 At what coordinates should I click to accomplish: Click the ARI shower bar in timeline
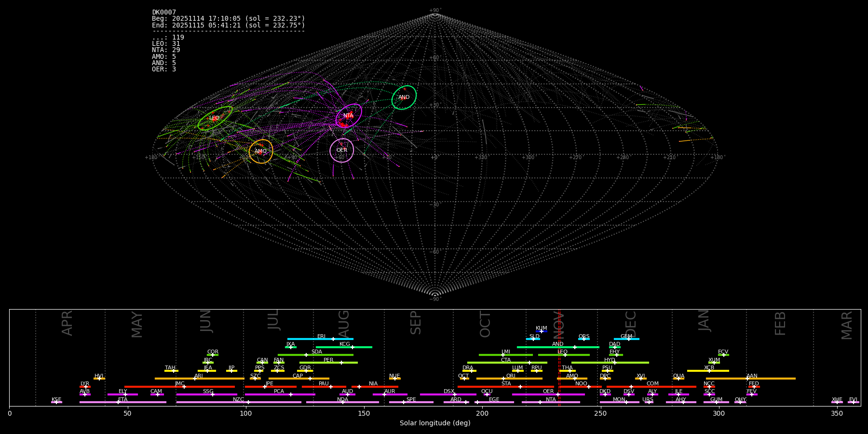pyautogui.click(x=199, y=379)
